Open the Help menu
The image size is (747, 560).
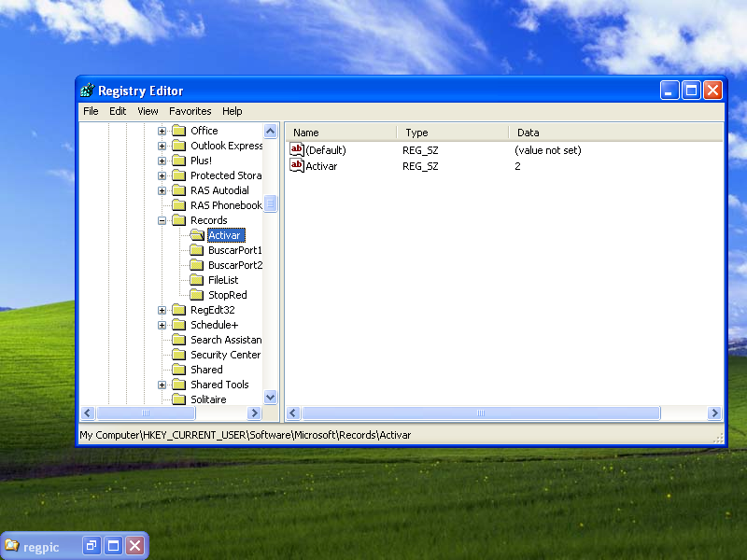tap(232, 111)
